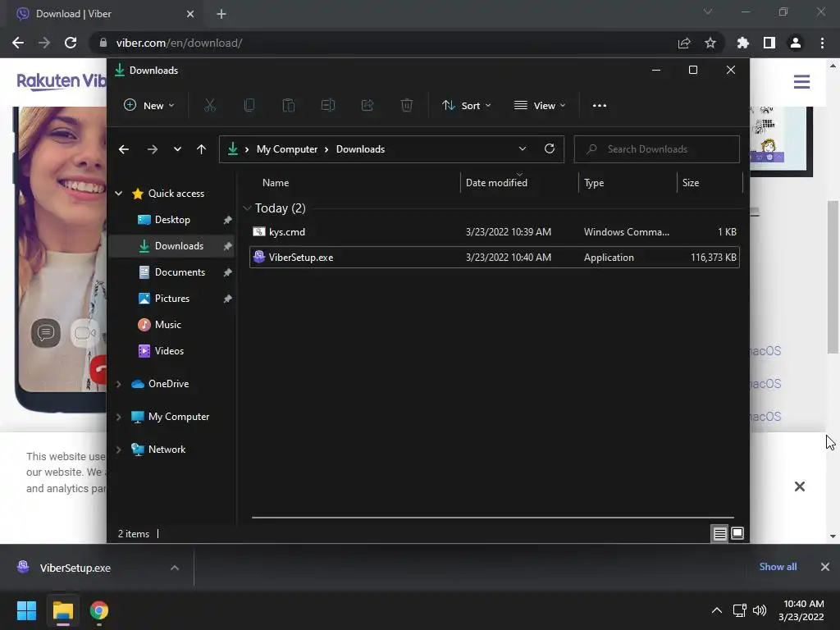This screenshot has height=630, width=840.
Task: Bookmark this page with the star icon
Action: 710,43
